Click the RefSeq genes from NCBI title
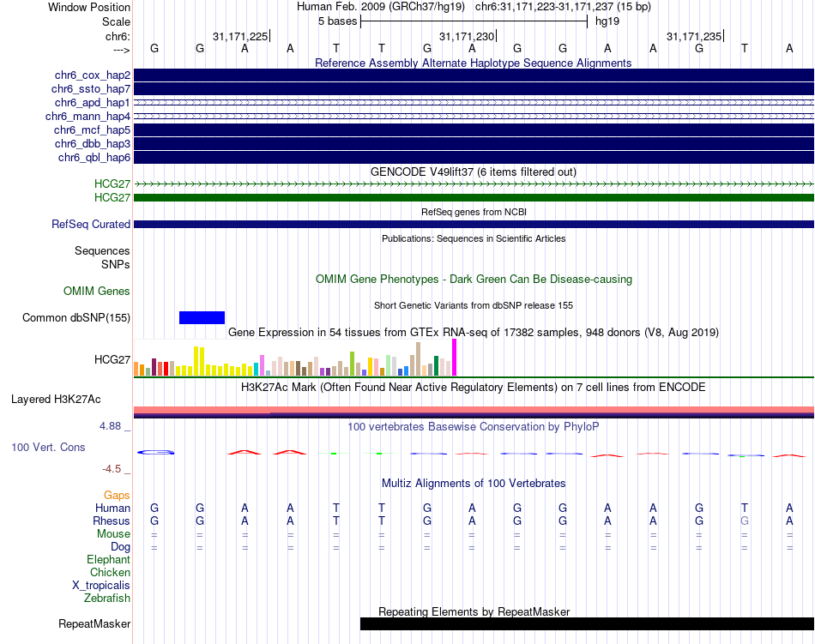815x644 pixels. tap(474, 212)
